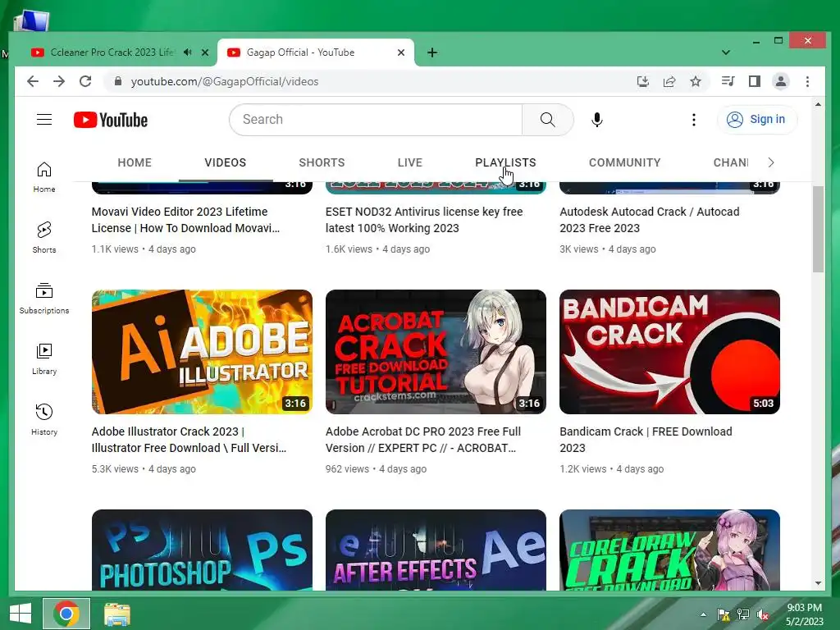Viewport: 840px width, 630px height.
Task: Open the HOME channel tab
Action: click(135, 162)
